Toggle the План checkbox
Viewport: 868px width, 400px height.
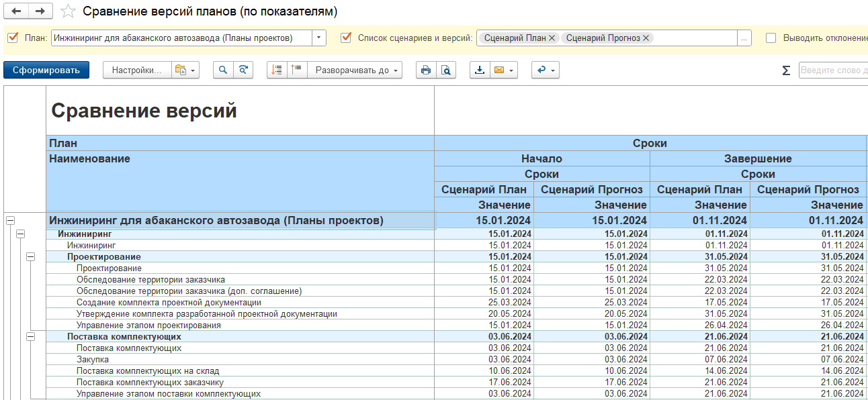[x=12, y=38]
